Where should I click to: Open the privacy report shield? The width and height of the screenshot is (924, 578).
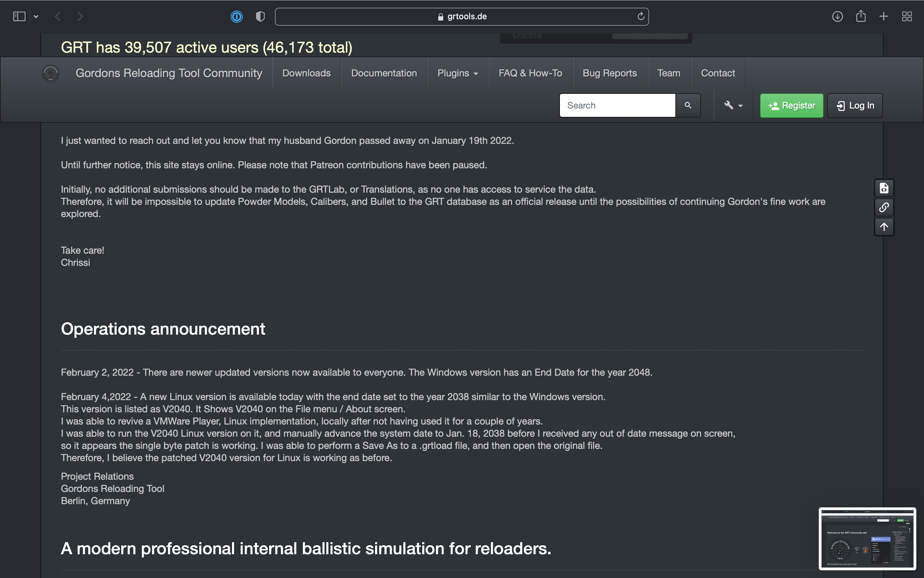coord(260,16)
